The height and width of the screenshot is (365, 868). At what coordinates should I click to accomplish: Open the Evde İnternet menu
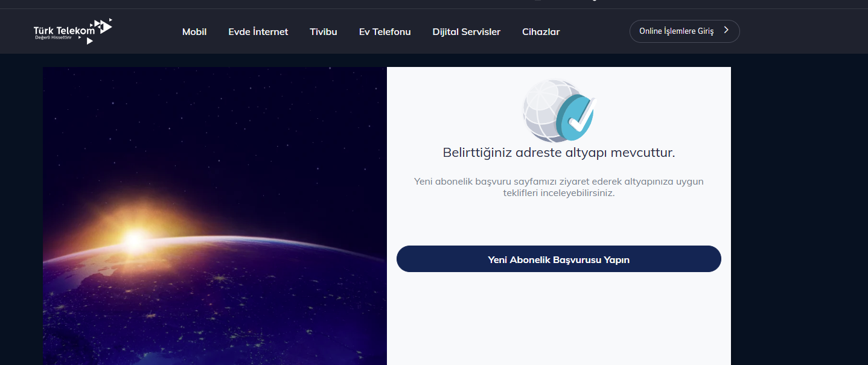pyautogui.click(x=258, y=32)
